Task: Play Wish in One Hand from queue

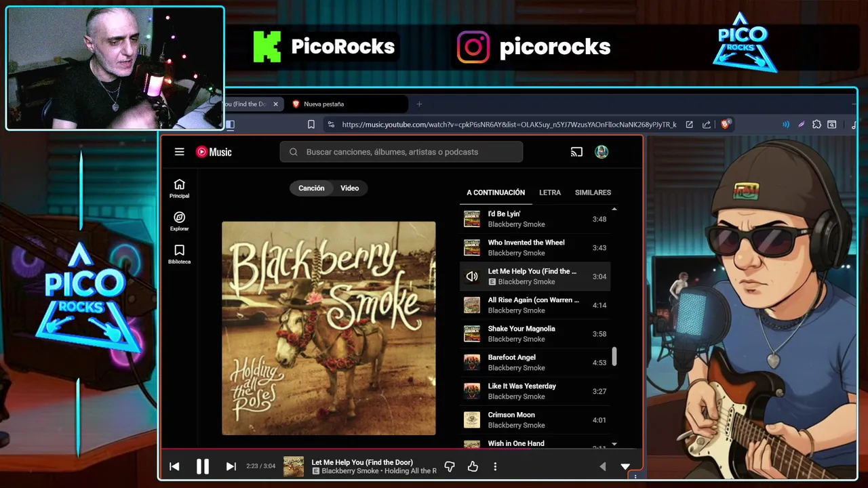Action: [535, 443]
